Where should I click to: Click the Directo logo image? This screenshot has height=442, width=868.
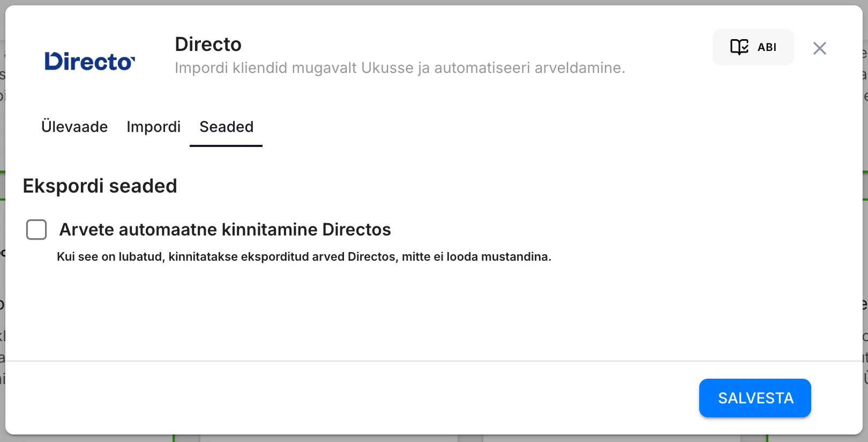89,62
